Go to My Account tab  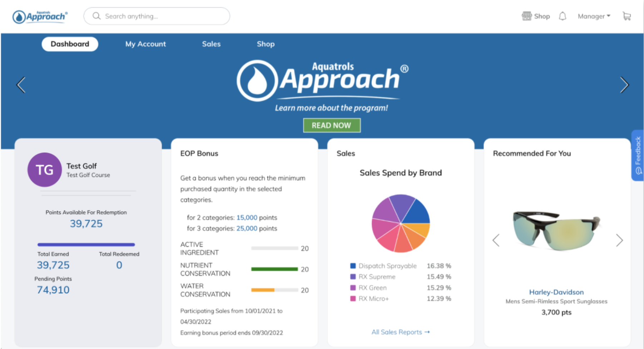145,44
